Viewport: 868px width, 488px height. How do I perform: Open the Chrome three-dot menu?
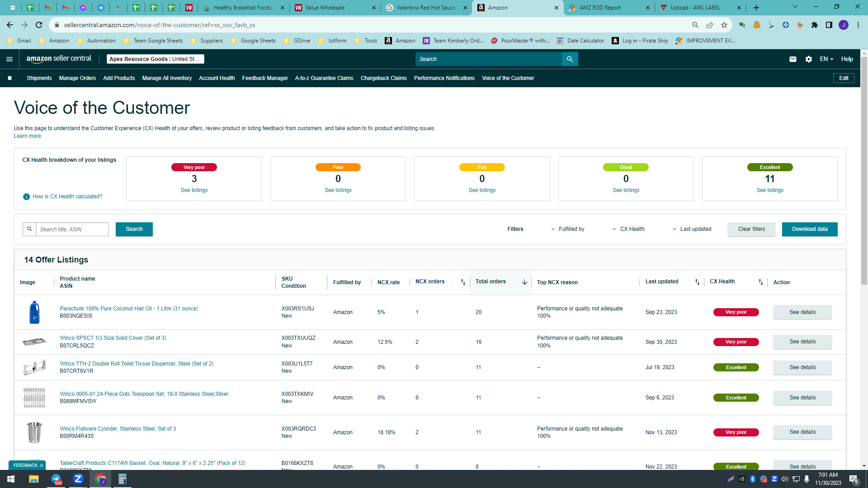click(x=858, y=25)
